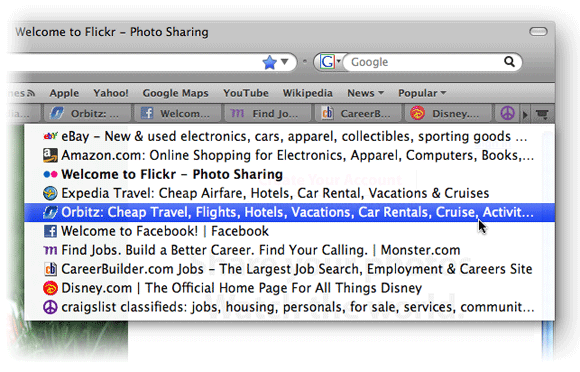Image resolution: width=580 pixels, height=372 pixels.
Task: Click the Amazon favicon in list
Action: point(50,155)
